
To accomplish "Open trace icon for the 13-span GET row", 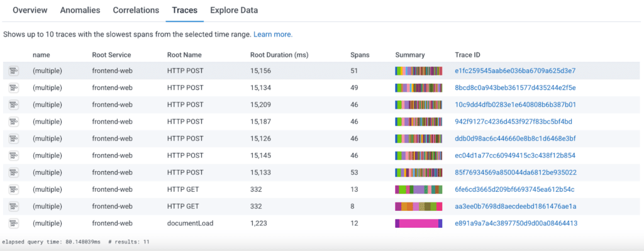I will pyautogui.click(x=13, y=189).
